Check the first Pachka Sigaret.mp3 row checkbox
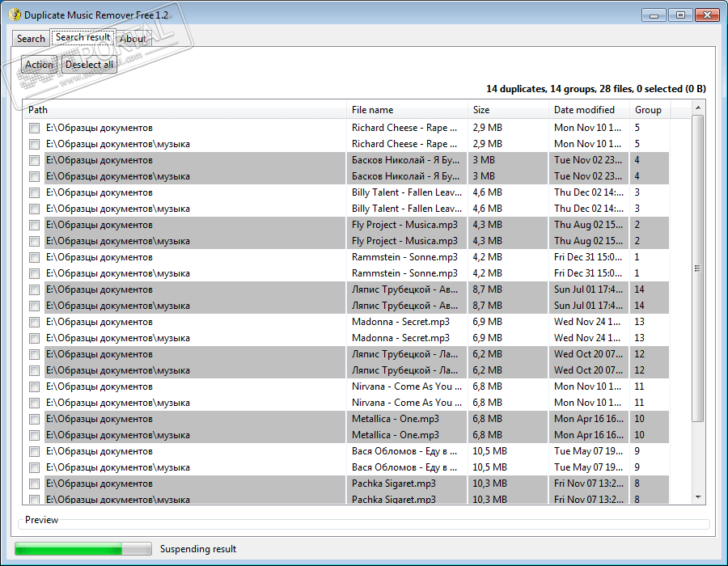The width and height of the screenshot is (728, 566). [x=34, y=484]
